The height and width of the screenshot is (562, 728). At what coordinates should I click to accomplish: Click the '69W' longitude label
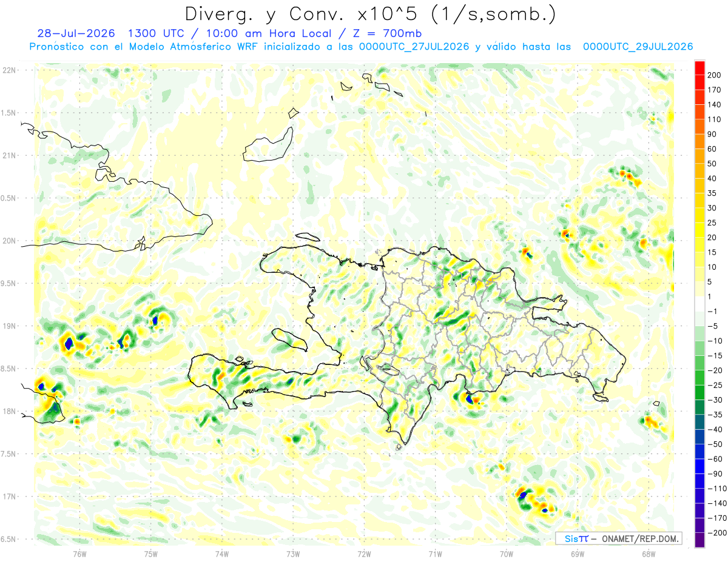click(578, 554)
